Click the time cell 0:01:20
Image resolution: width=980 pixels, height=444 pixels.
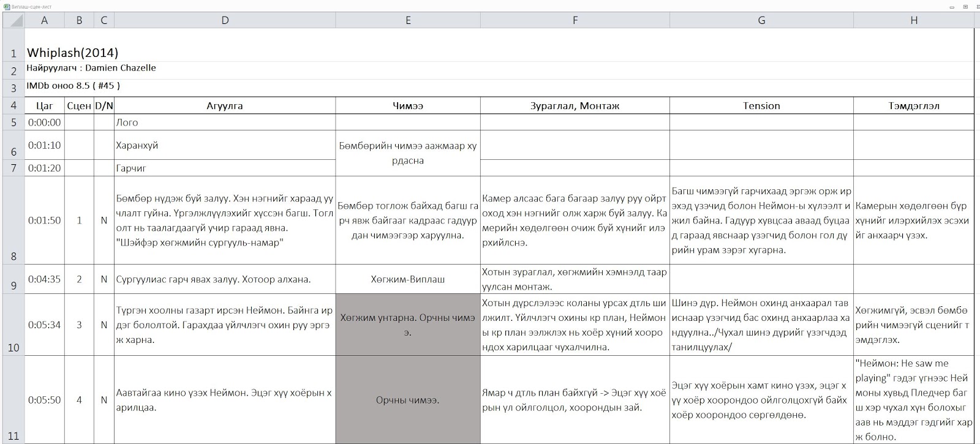[x=44, y=168]
